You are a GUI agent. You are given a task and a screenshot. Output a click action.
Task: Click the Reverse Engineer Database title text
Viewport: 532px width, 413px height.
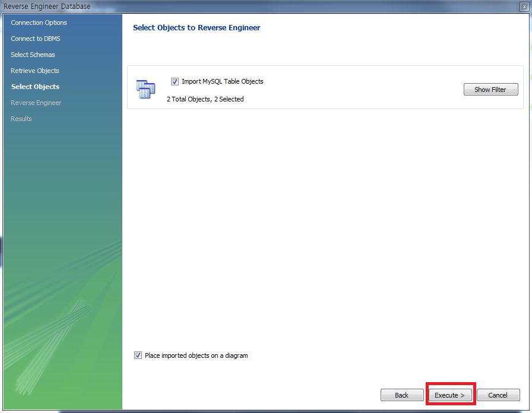47,7
